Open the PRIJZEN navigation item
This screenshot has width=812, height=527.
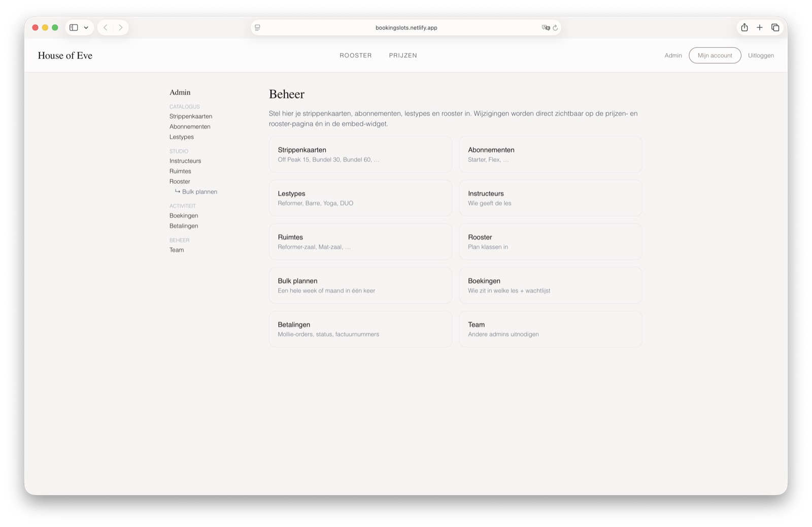coord(403,55)
